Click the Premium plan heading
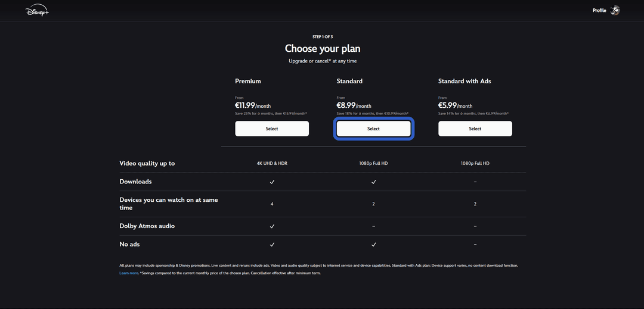Image resolution: width=644 pixels, height=309 pixels. coord(248,81)
